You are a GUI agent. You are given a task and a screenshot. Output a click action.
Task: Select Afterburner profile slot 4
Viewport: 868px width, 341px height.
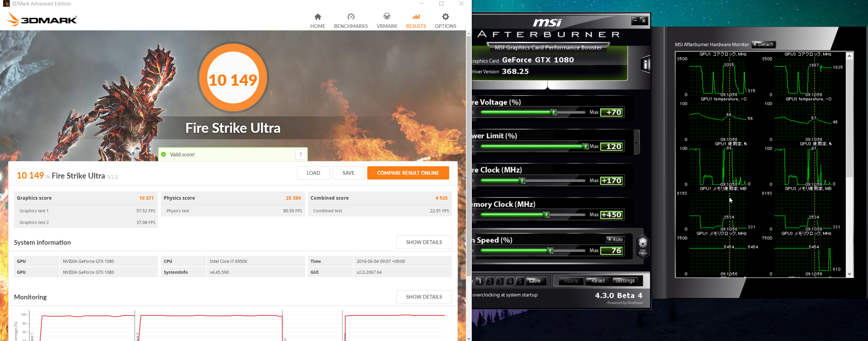coord(510,281)
